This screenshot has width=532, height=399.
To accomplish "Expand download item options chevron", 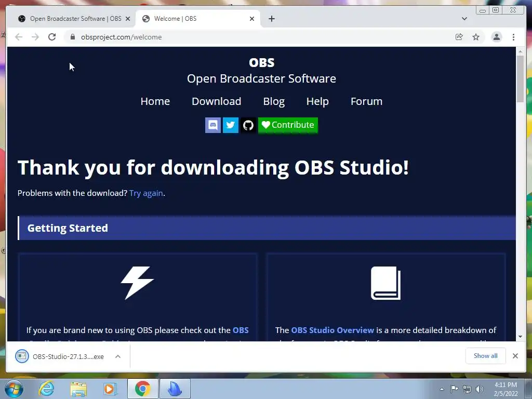I will click(118, 356).
